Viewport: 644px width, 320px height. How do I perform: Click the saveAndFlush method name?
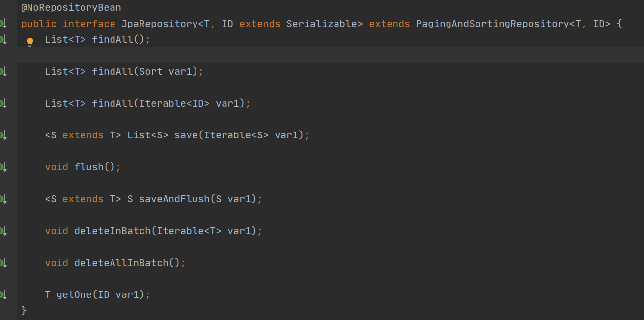pos(174,199)
